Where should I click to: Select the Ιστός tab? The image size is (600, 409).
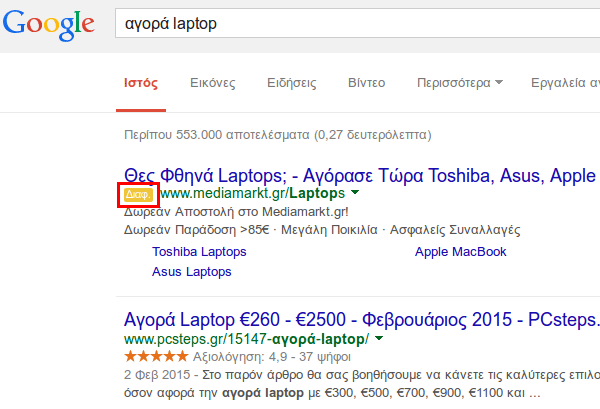coord(141,83)
